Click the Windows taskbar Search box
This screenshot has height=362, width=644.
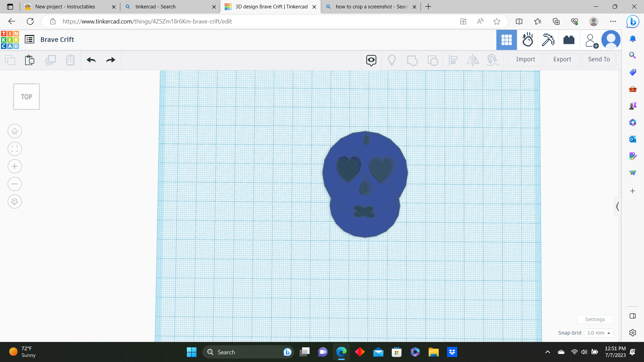point(248,352)
